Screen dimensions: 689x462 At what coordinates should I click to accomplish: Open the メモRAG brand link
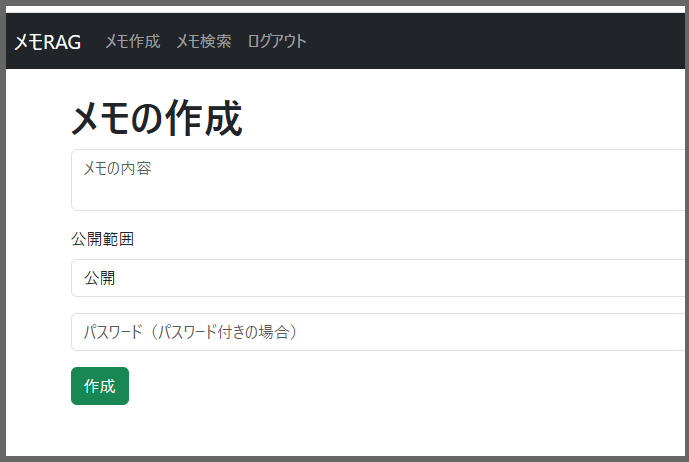(47, 42)
